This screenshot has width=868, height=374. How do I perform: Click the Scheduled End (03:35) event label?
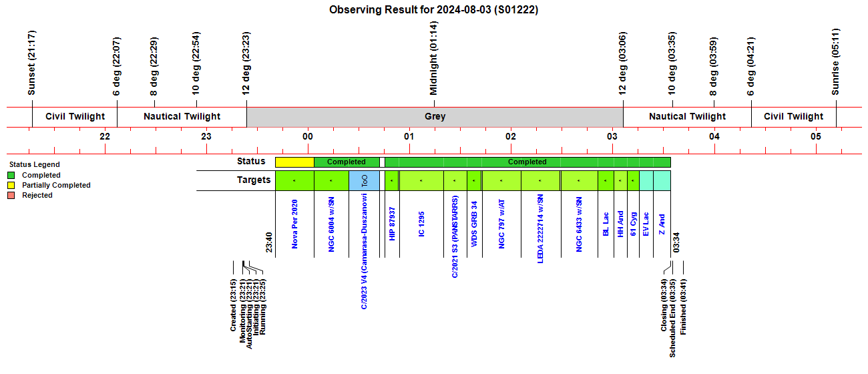(x=673, y=317)
